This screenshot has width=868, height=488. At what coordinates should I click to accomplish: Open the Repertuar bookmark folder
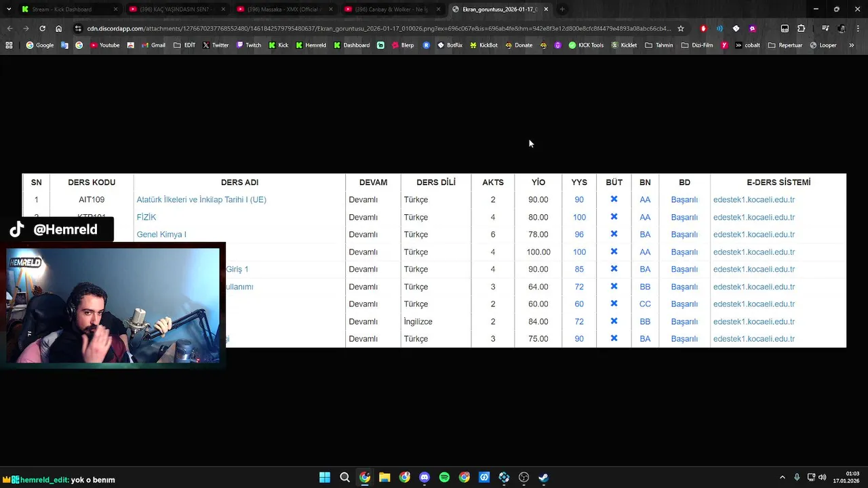pyautogui.click(x=785, y=45)
